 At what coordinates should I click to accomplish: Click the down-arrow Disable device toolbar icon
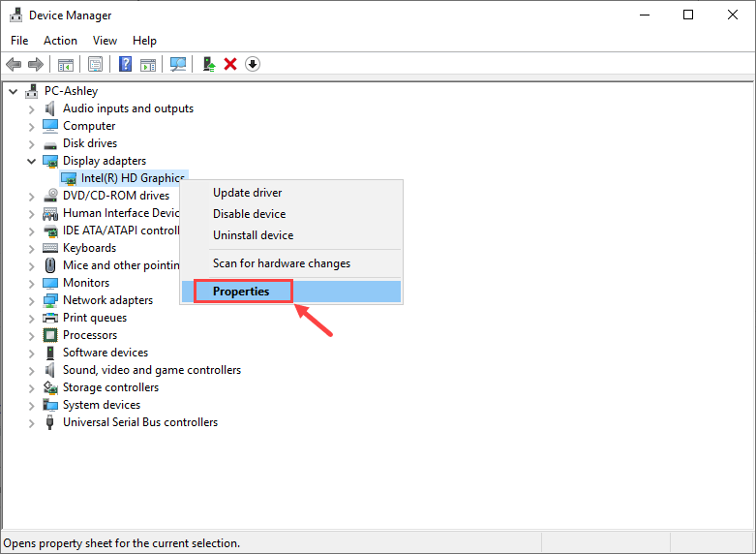click(x=253, y=64)
